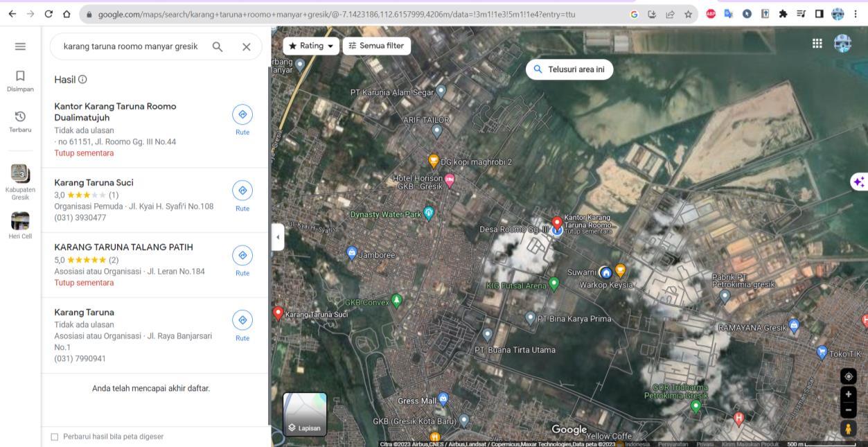Click the GKB Convex map pin

click(x=396, y=301)
